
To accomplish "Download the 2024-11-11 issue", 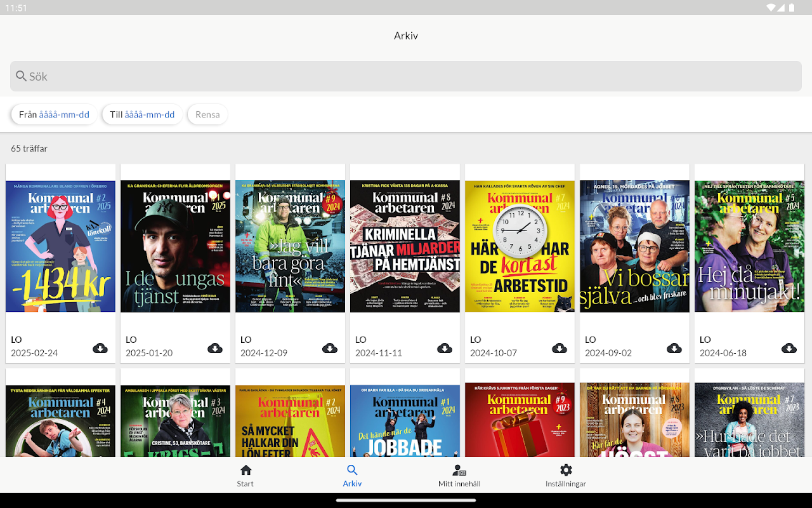I will (x=445, y=348).
